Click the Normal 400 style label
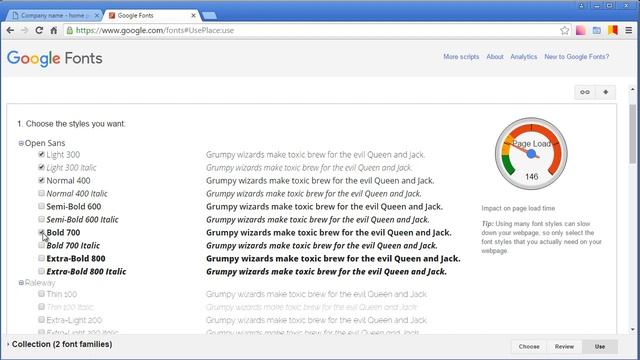The width and height of the screenshot is (640, 360). click(x=68, y=180)
